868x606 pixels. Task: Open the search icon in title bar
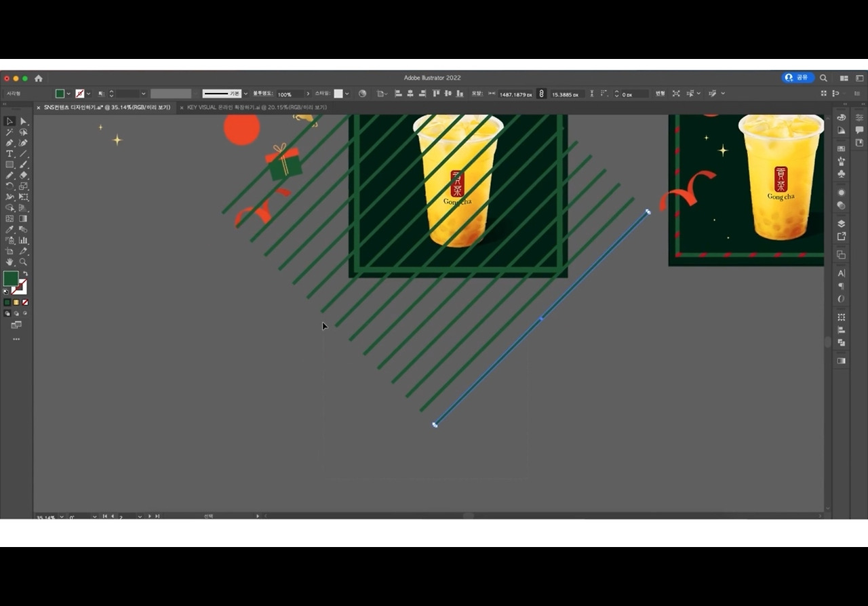point(823,78)
